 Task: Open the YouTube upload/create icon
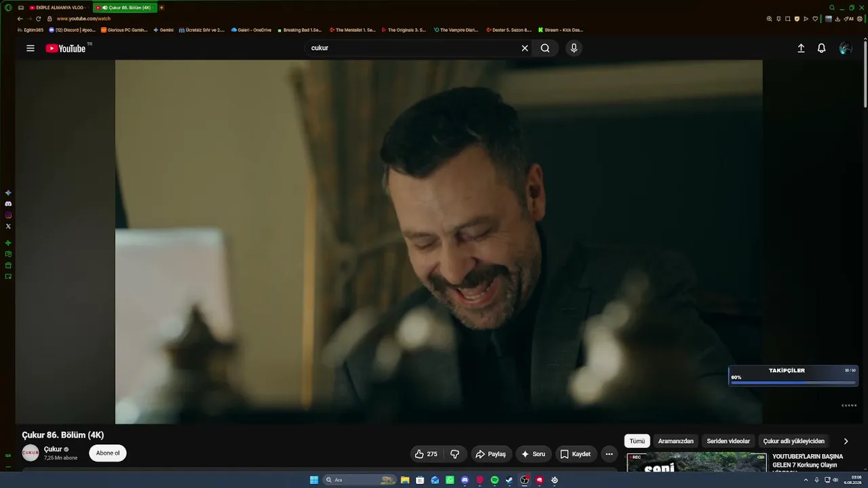[x=801, y=48]
